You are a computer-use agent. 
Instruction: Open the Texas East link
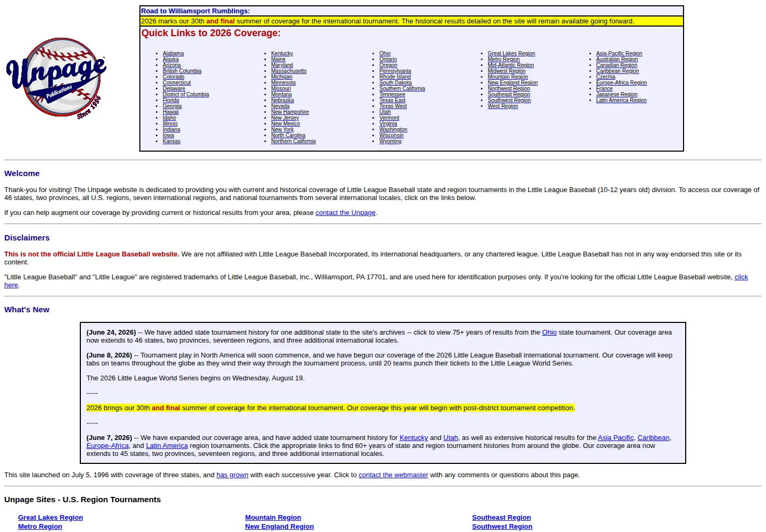pos(393,101)
